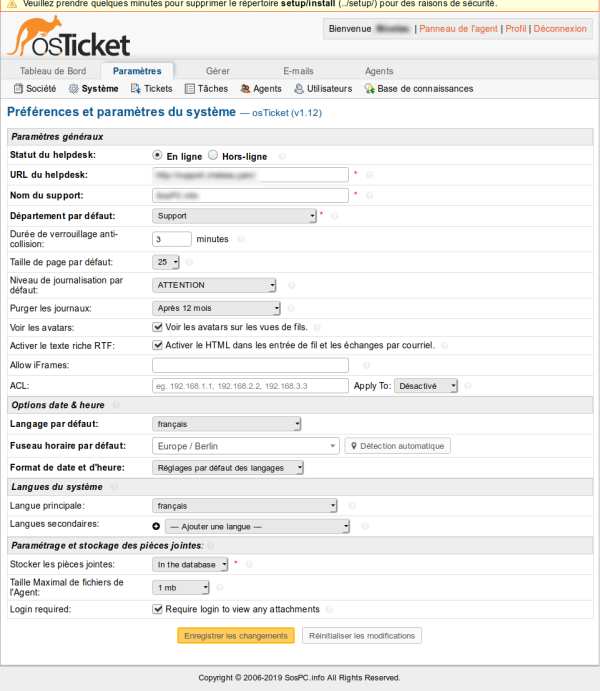Image resolution: width=600 pixels, height=691 pixels.
Task: Expand the Fuseau horaire par défaut dropdown
Action: (x=246, y=446)
